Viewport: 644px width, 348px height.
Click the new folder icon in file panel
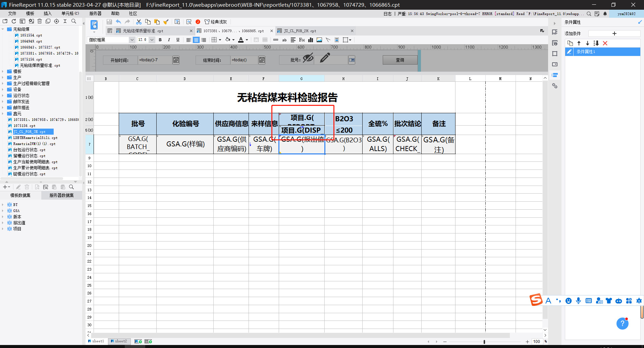coord(5,21)
